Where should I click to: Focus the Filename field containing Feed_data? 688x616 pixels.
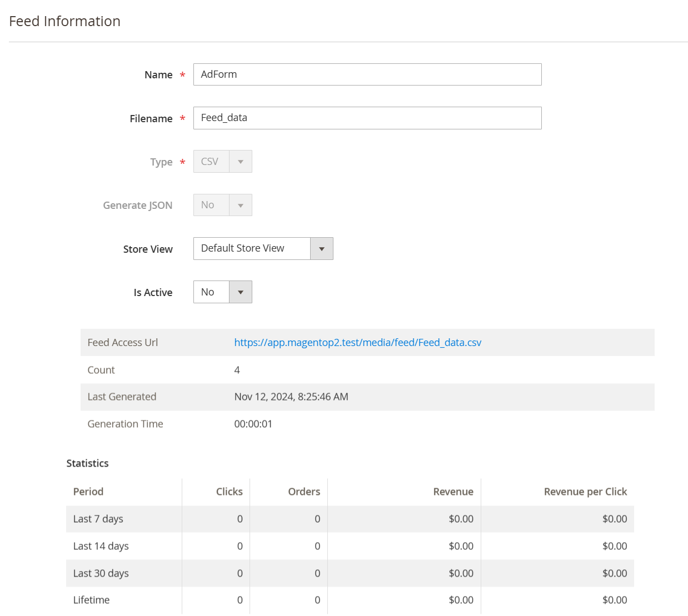pyautogui.click(x=367, y=118)
